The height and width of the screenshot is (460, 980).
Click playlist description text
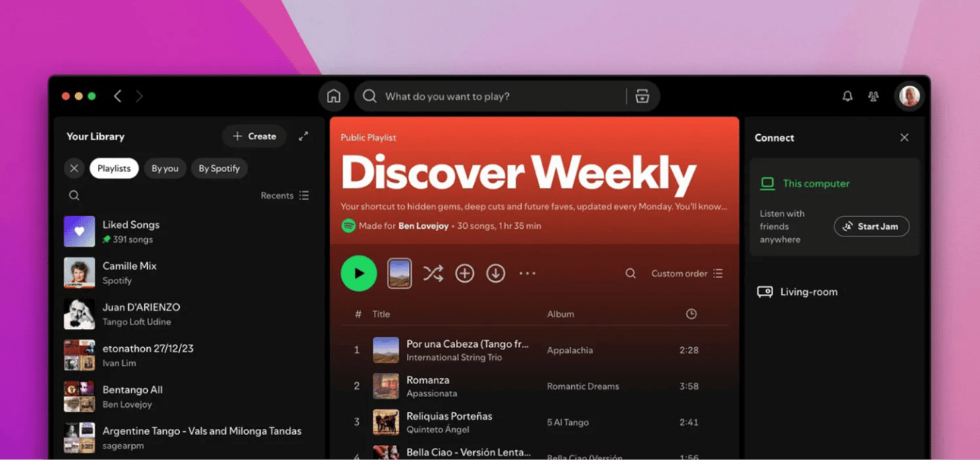(x=534, y=206)
